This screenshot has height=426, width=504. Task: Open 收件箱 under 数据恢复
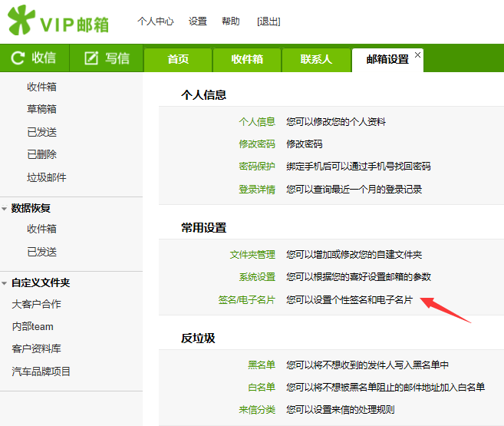coord(41,229)
